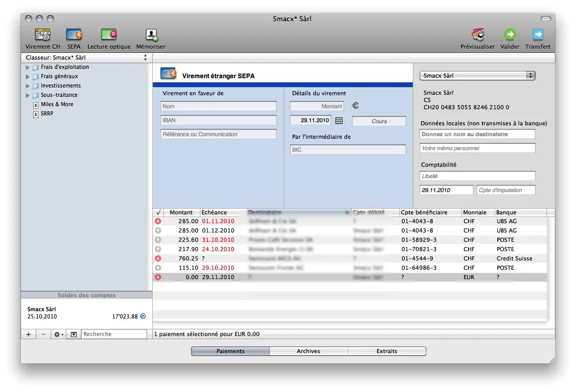Switch to the Archives tab
The height and width of the screenshot is (392, 576).
309,351
